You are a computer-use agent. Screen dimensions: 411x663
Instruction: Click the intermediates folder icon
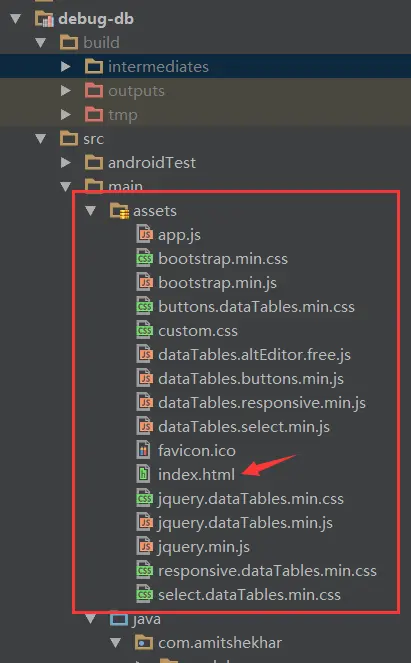tap(94, 66)
